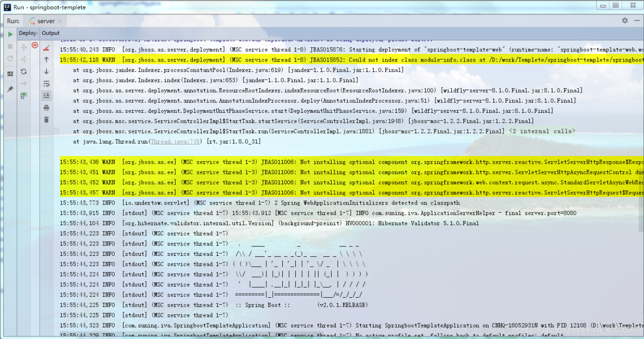The height and width of the screenshot is (339, 644).
Task: Click the Print output icon
Action: [46, 108]
